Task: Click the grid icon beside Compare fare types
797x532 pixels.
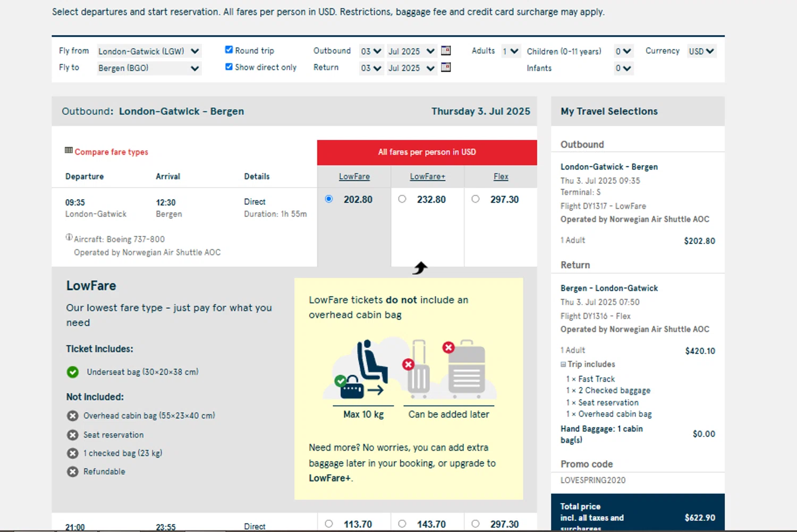Action: coord(69,150)
